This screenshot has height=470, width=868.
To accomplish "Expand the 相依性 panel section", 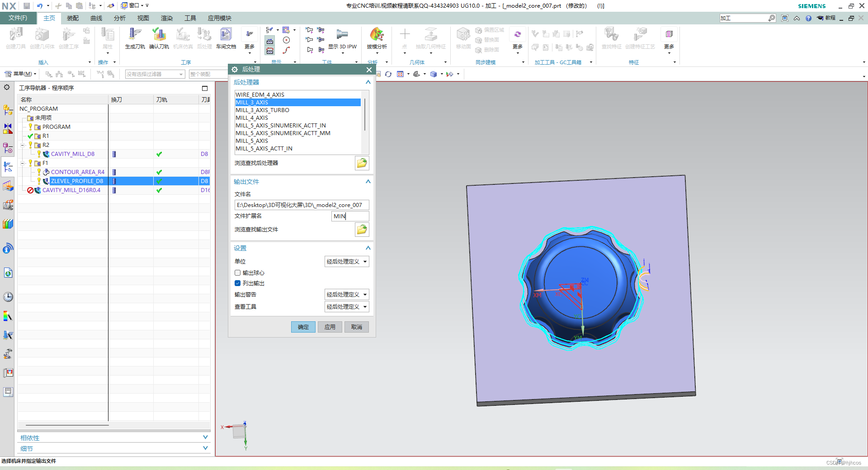I will [114, 437].
